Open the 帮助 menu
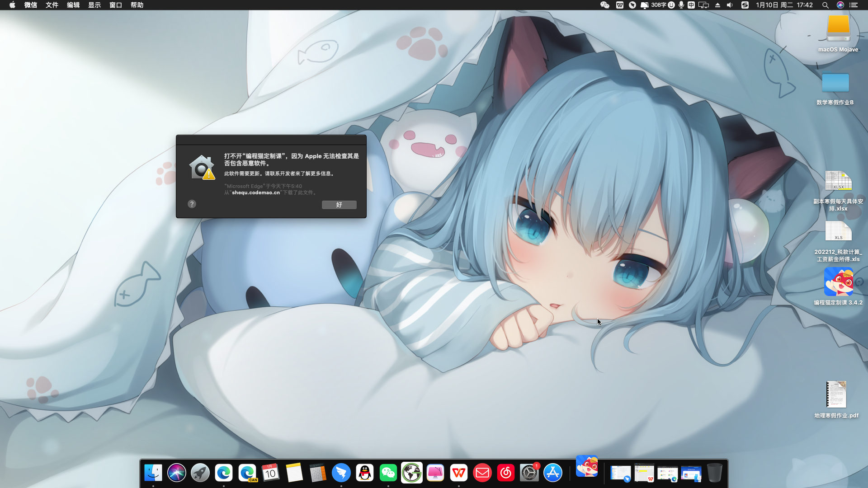Screen dimensions: 868x488 click(x=137, y=5)
